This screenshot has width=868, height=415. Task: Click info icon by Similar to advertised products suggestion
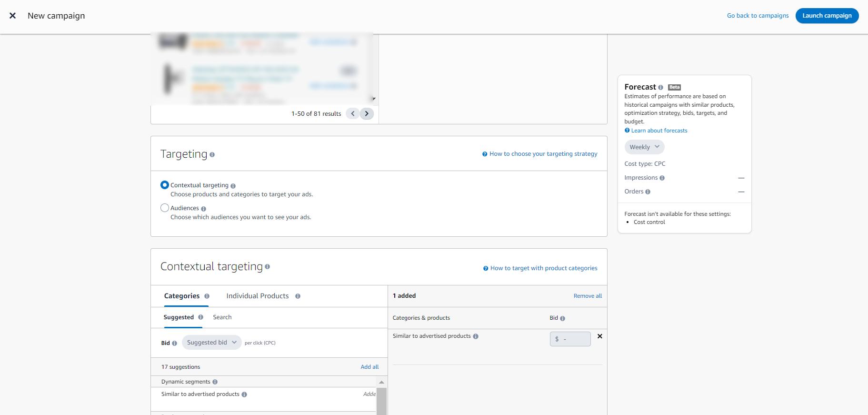point(244,395)
